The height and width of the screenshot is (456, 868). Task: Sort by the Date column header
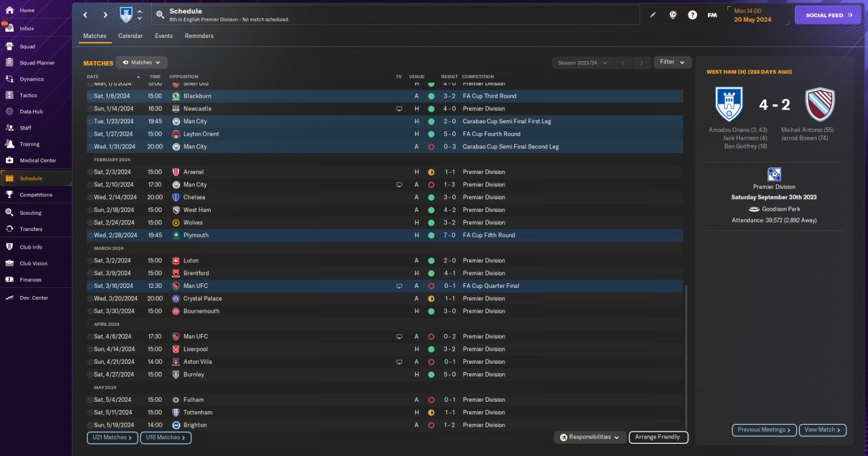click(x=93, y=77)
